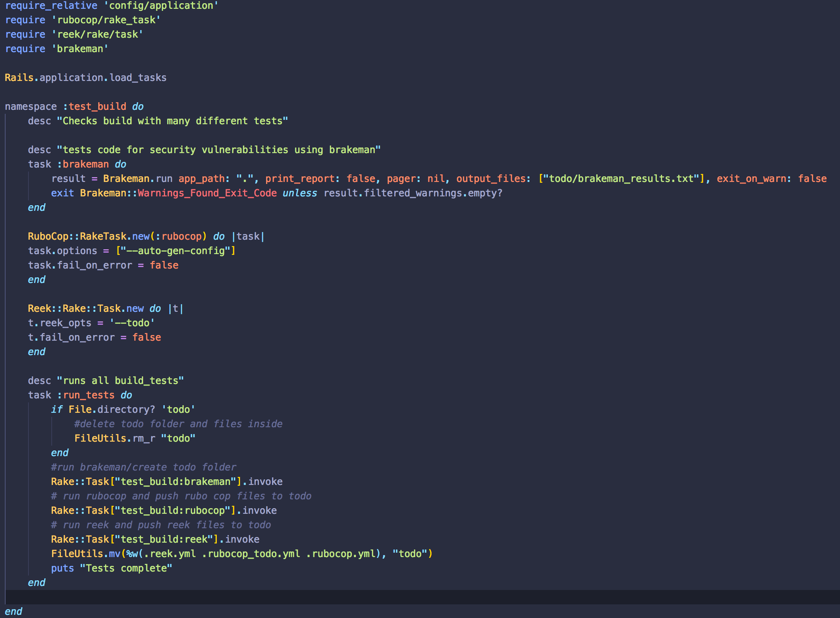Screen dimensions: 840x618
Task: Click task.fail_on_error assignment line
Action: pyautogui.click(x=103, y=265)
